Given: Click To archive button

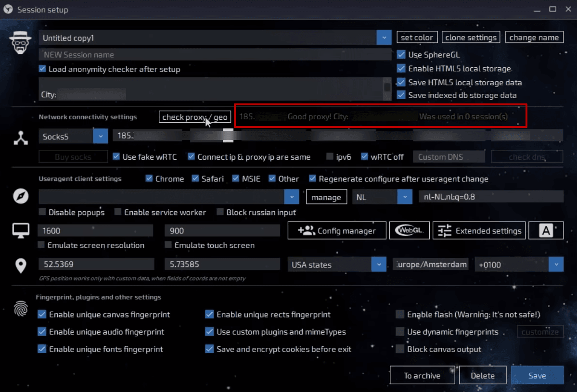Looking at the screenshot, I should [422, 376].
